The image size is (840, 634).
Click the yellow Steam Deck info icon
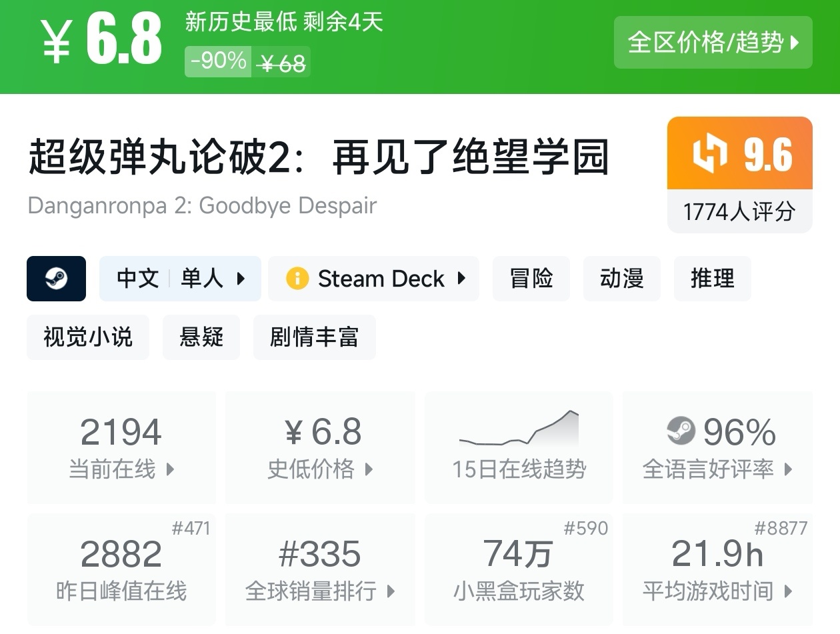pos(297,279)
